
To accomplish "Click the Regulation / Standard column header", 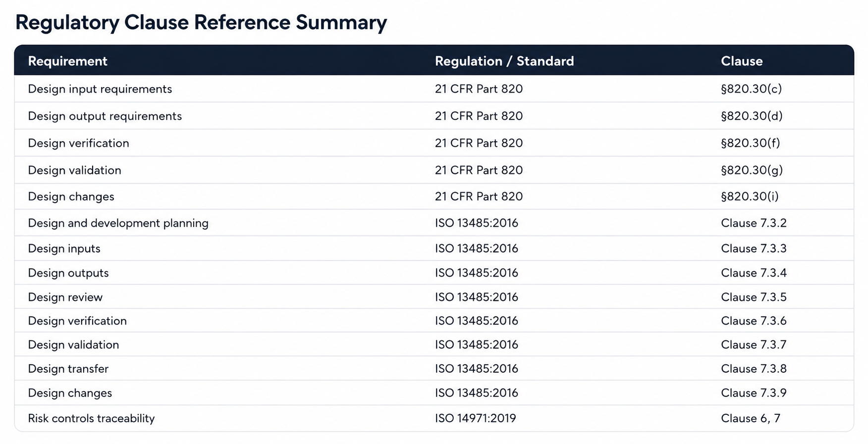I will tap(504, 61).
